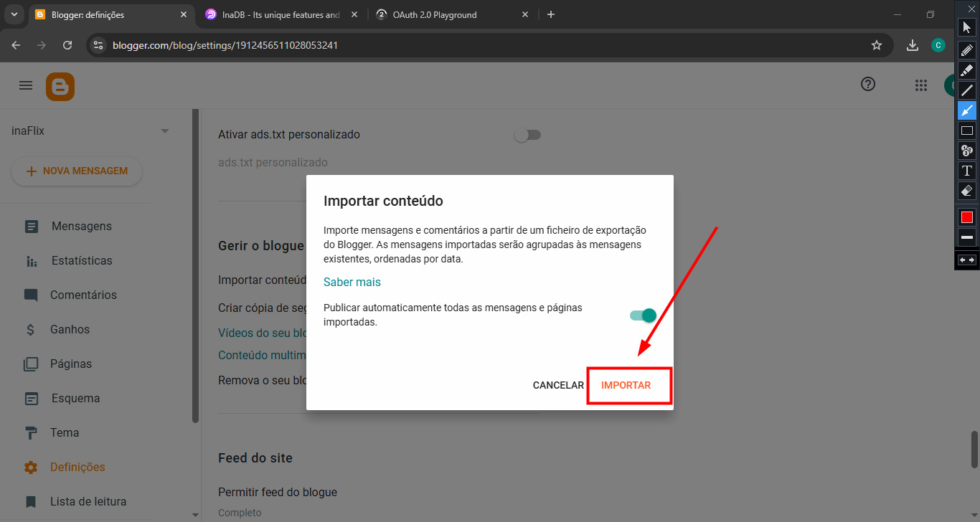Disable automatic publishing of imported messages
This screenshot has height=522, width=980.
click(642, 315)
